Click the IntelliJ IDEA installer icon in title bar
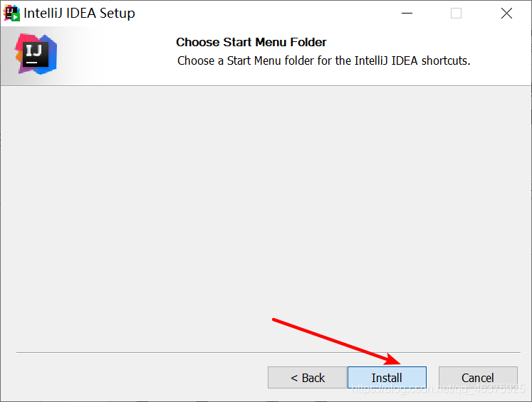 pyautogui.click(x=11, y=13)
